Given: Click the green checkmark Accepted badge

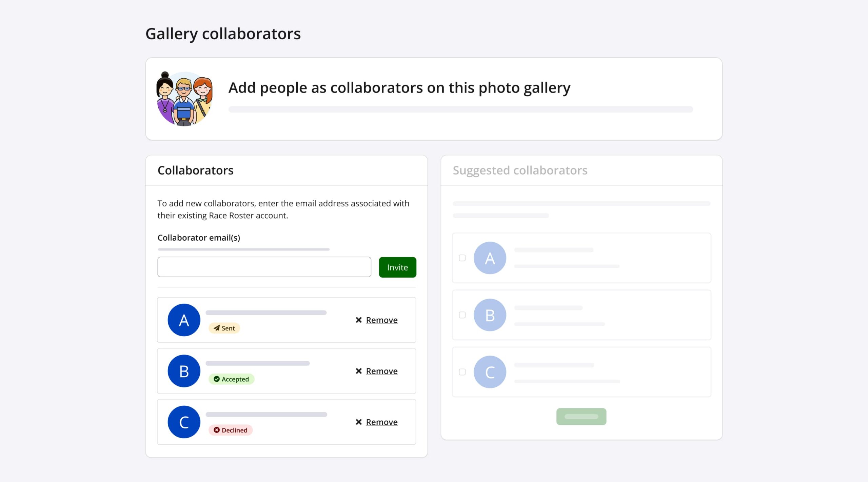Looking at the screenshot, I should 231,379.
